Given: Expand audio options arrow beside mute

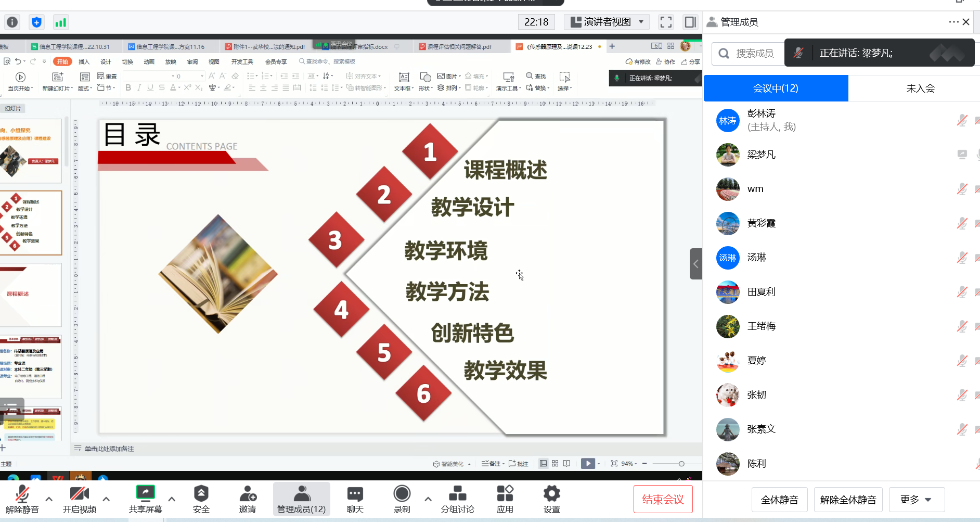Looking at the screenshot, I should click(49, 499).
